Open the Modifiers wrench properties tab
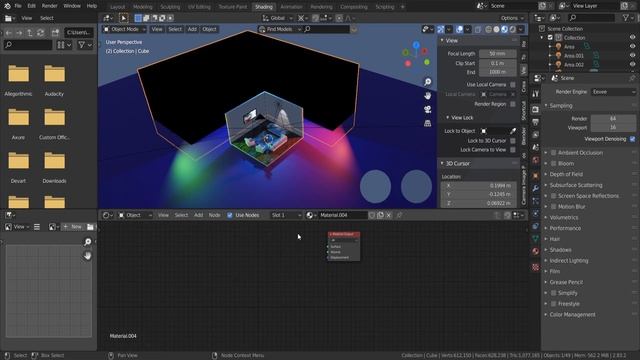 536,188
